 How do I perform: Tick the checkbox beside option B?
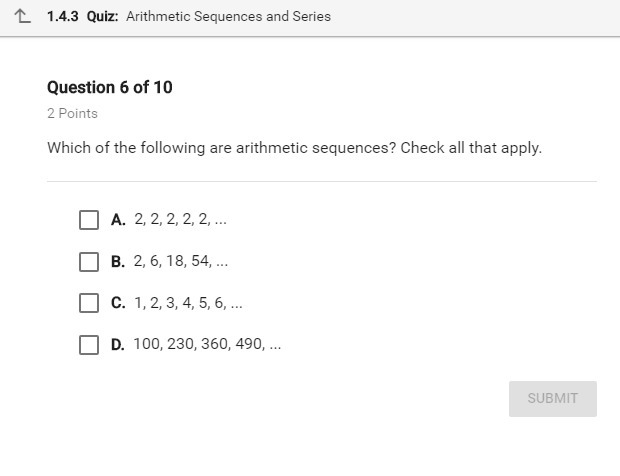point(89,261)
